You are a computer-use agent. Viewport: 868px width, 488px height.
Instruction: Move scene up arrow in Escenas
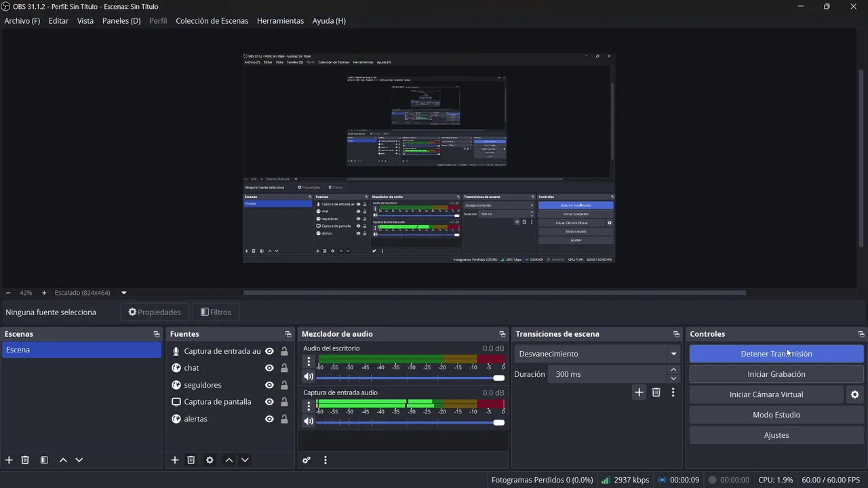point(63,460)
